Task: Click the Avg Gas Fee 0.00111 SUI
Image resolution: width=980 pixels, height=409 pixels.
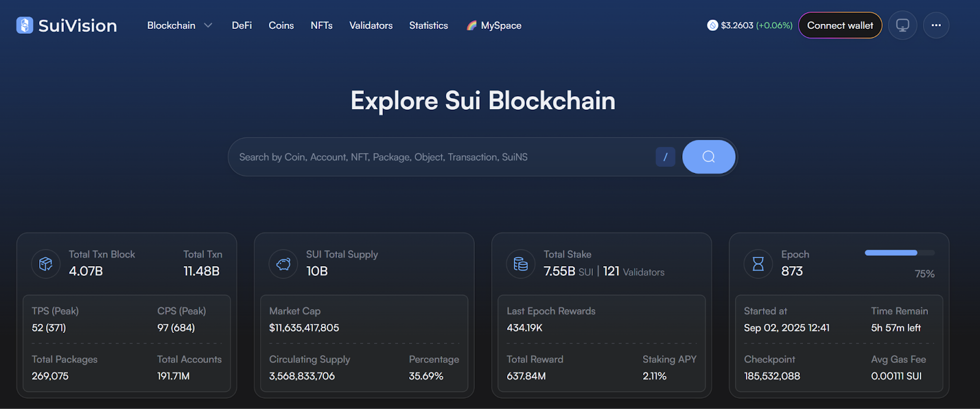Action: [896, 376]
